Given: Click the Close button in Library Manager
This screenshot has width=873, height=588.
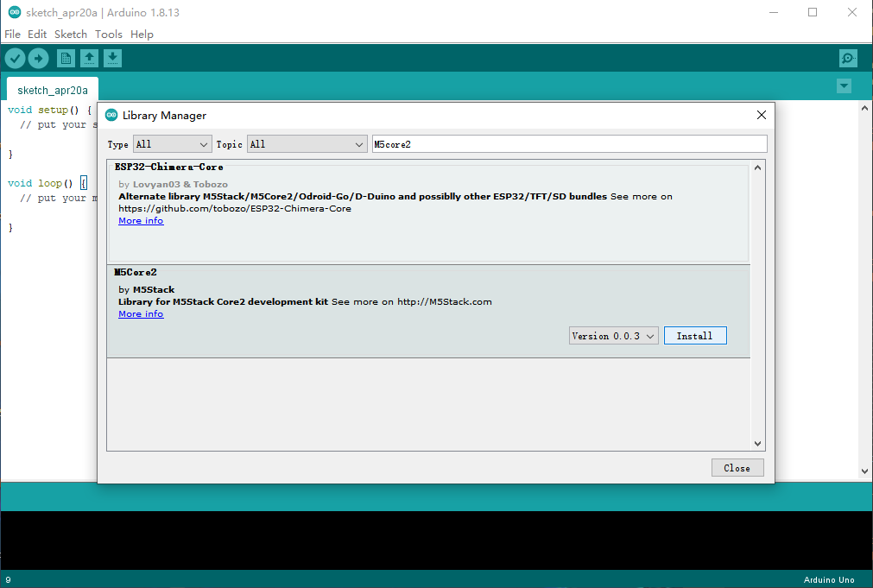Looking at the screenshot, I should [x=737, y=468].
